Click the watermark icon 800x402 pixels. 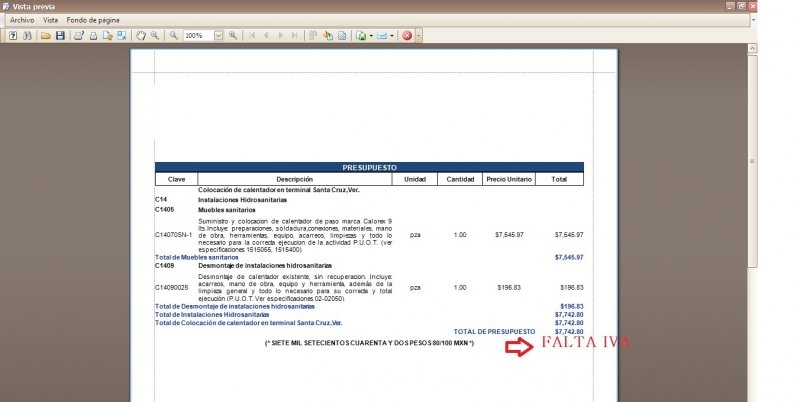pos(341,35)
